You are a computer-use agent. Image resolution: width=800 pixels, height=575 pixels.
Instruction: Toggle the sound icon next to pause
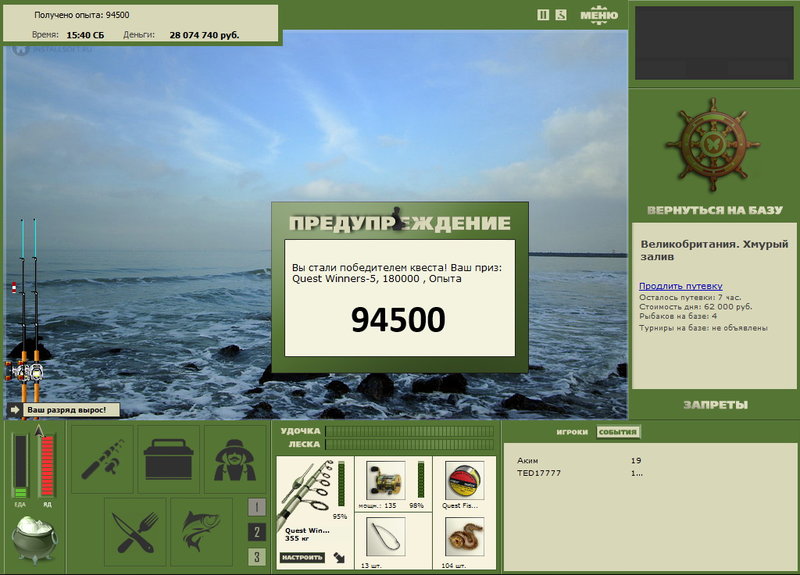click(561, 15)
